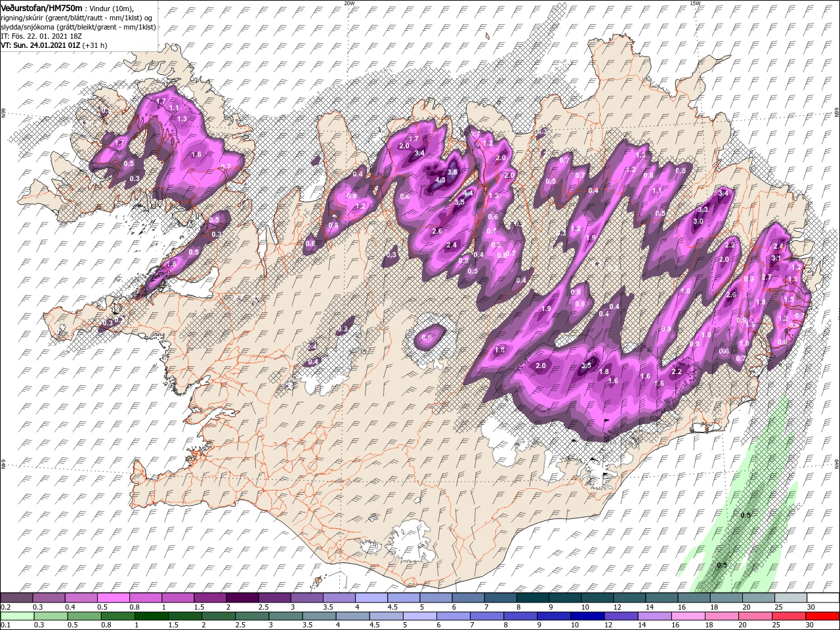
Task: Pick the palest green swatch at rain scale 0.1
Action: 17,616
